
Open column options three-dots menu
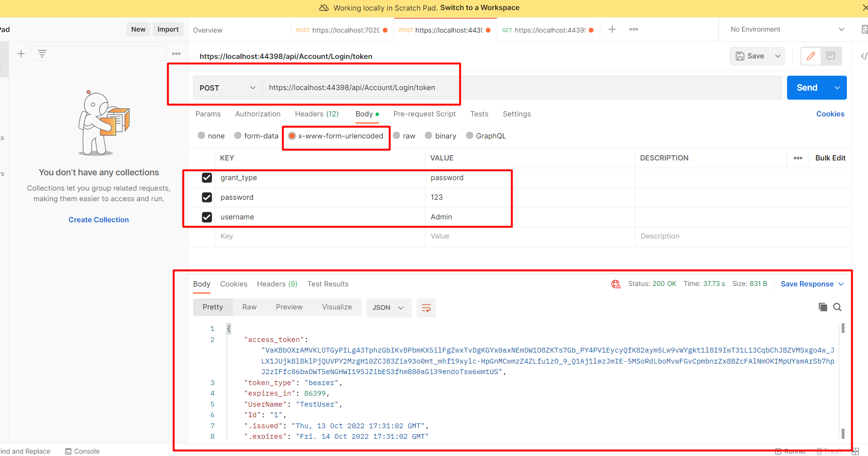click(798, 158)
